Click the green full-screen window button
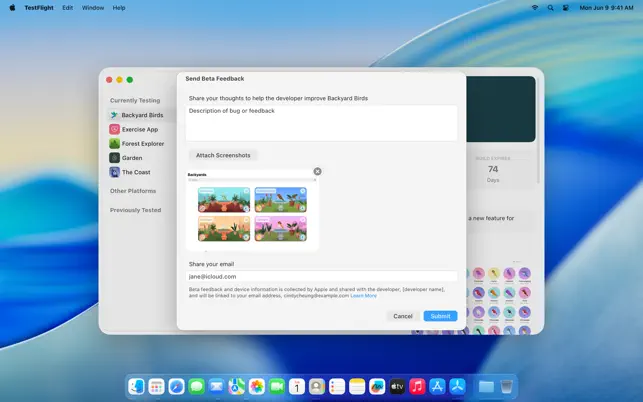This screenshot has height=402, width=643. [x=130, y=80]
